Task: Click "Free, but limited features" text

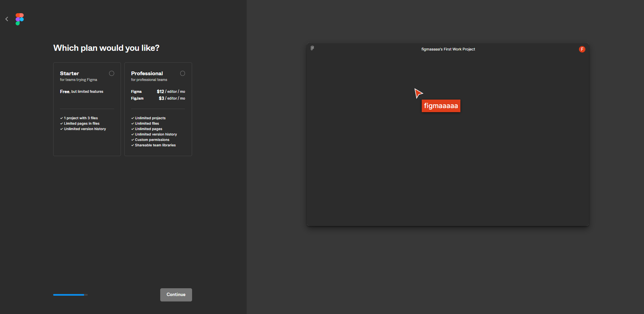Action: (82, 91)
